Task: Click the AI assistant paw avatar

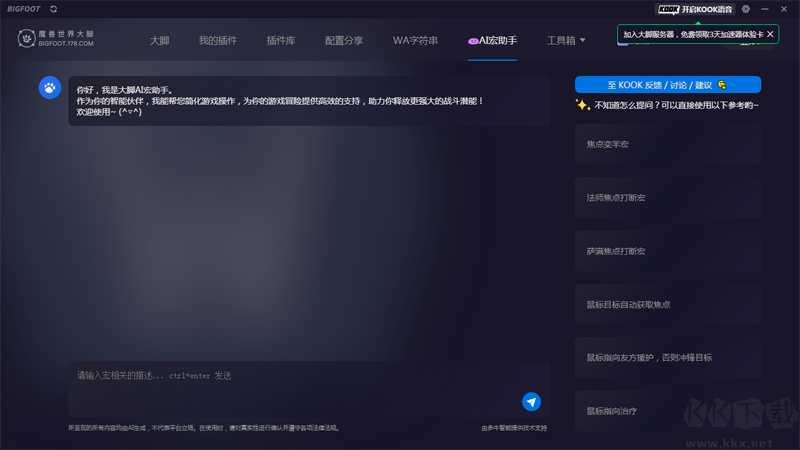Action: coord(50,88)
